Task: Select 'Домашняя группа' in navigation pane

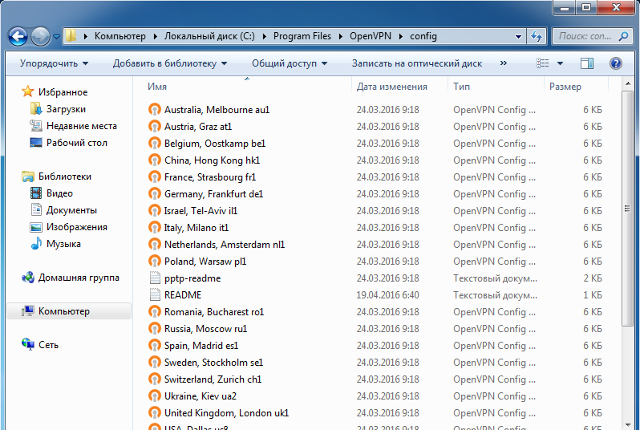Action: point(78,278)
